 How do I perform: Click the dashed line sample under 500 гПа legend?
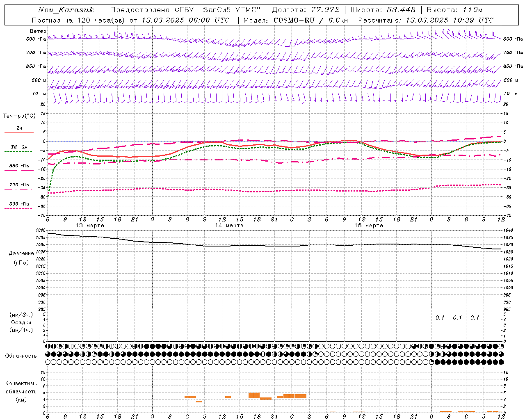(x=19, y=208)
